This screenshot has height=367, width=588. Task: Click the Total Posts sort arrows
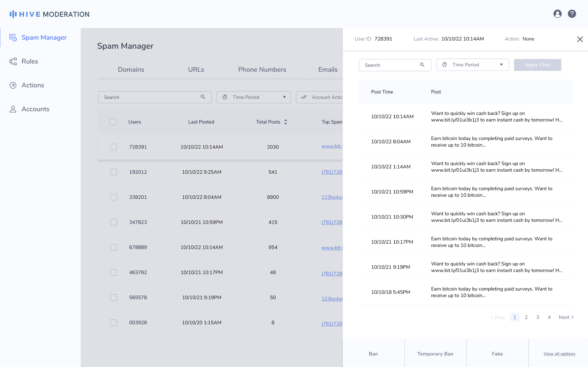tap(286, 122)
